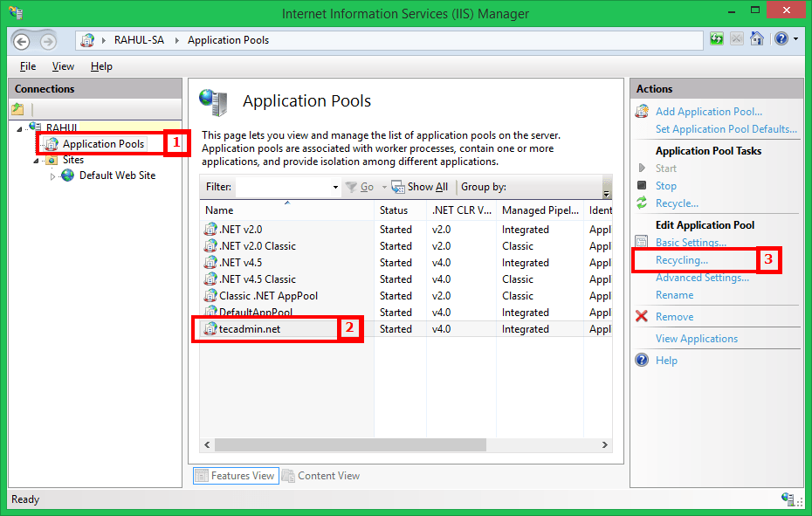Open the View menu
The width and height of the screenshot is (812, 516).
62,65
